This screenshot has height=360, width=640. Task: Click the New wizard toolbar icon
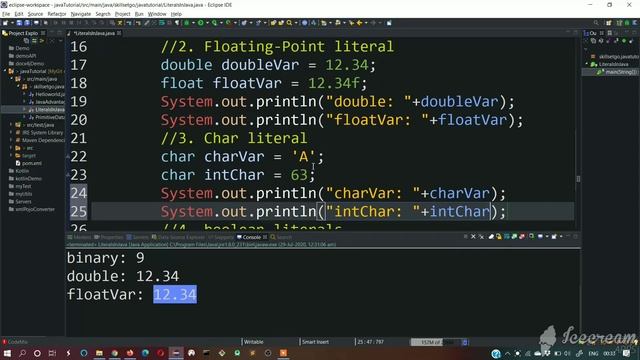5,23
